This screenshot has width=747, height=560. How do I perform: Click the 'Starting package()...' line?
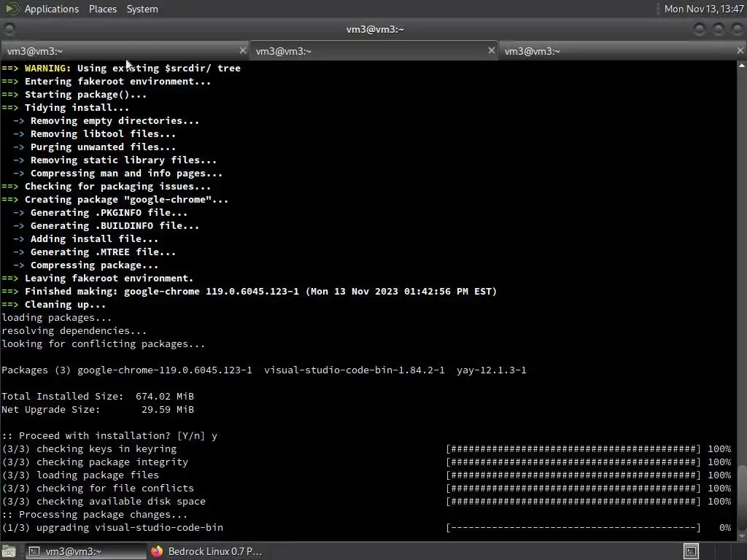74,94
